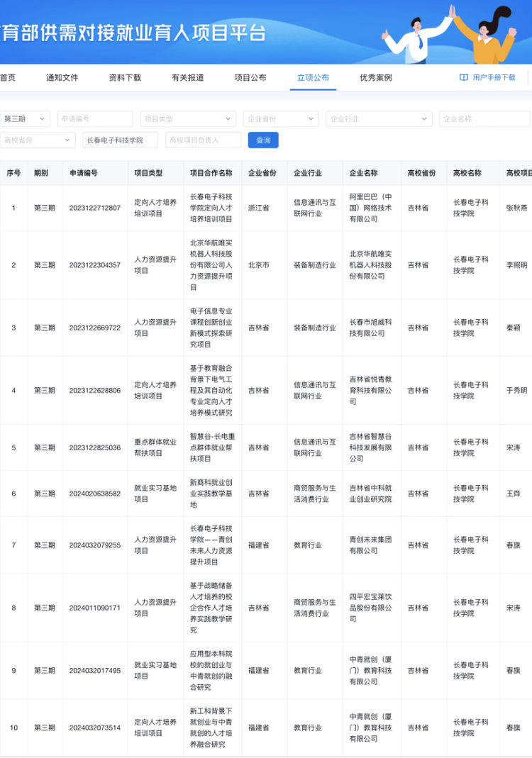
Task: Open the 高校省份 dropdown
Action: point(38,140)
